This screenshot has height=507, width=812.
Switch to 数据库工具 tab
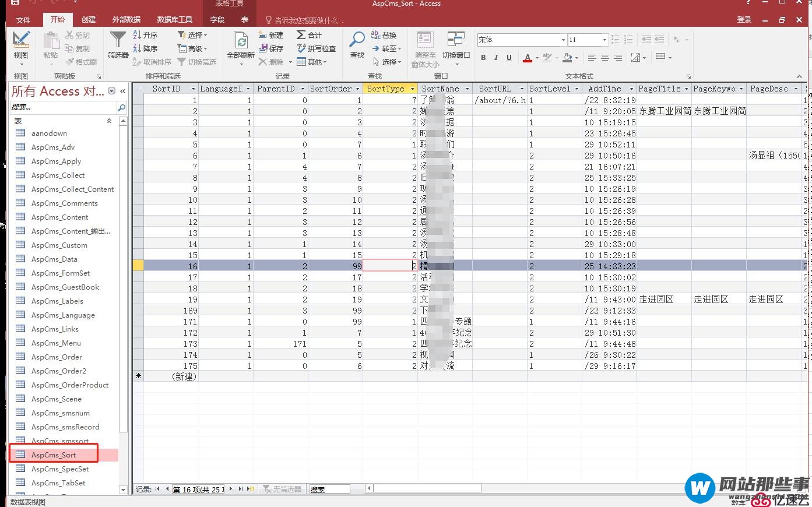[x=175, y=20]
